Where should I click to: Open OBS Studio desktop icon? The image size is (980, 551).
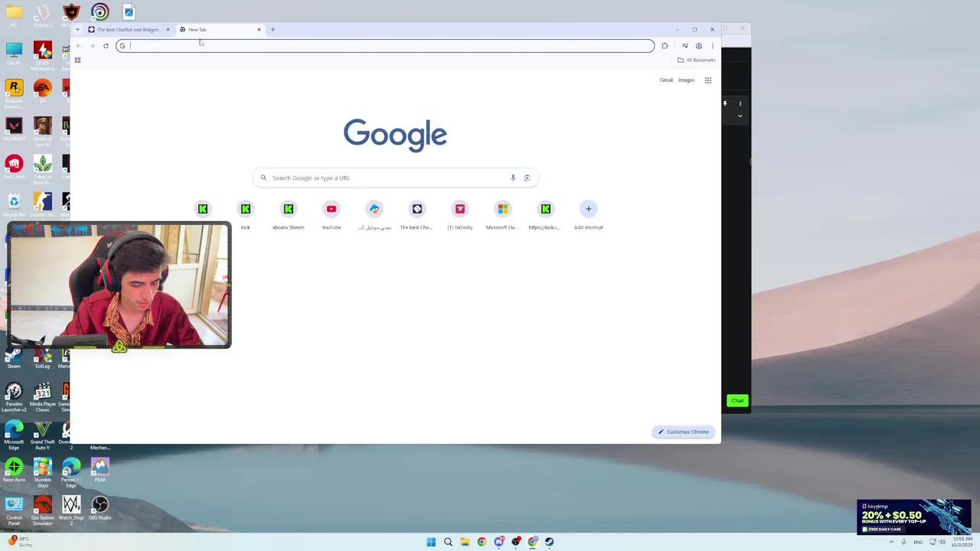(100, 508)
